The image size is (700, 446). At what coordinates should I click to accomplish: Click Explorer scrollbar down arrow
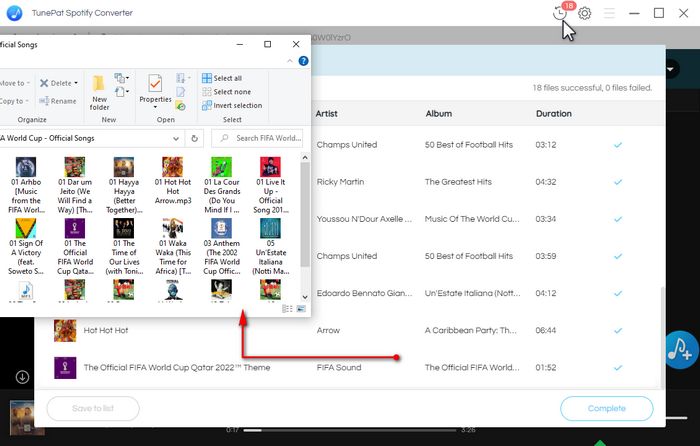pos(305,297)
